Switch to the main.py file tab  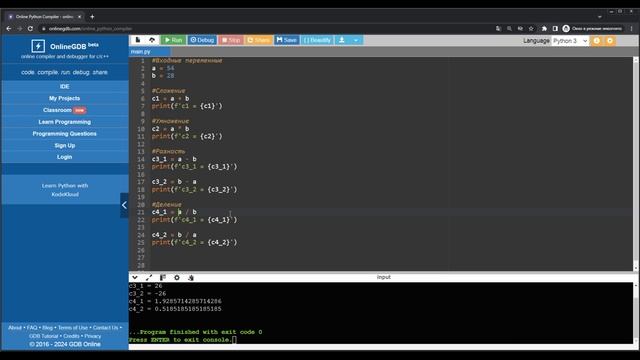pos(149,52)
